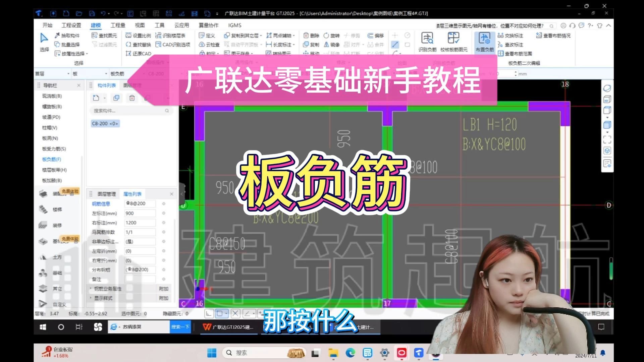Open the 视图 ribbon tab
Screen dimensions: 644x362
tap(140, 25)
